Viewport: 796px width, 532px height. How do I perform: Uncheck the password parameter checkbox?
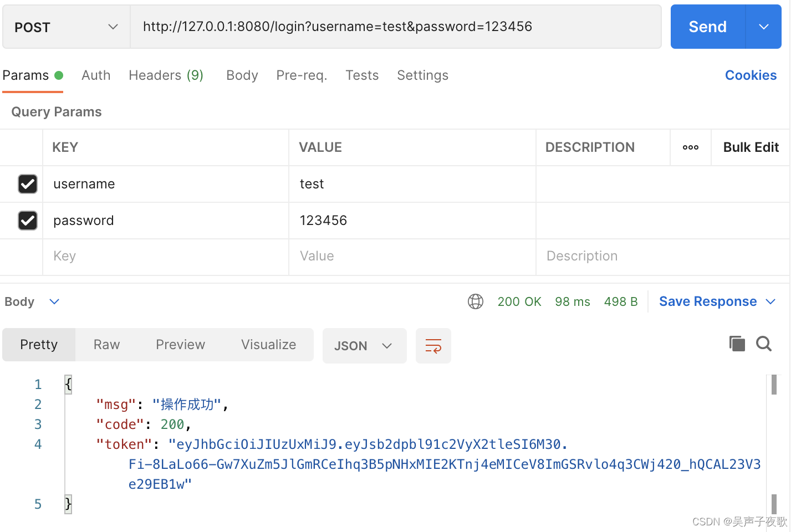pos(28,221)
